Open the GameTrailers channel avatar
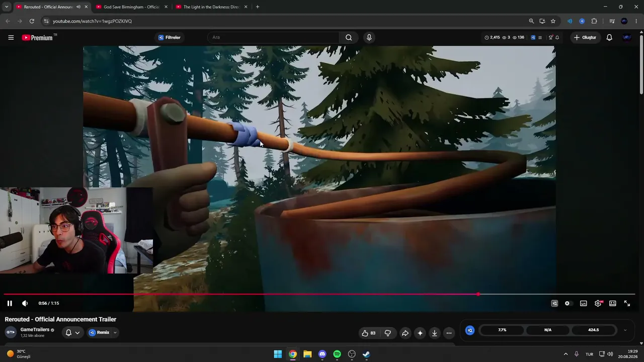The width and height of the screenshot is (644, 362). click(x=11, y=332)
